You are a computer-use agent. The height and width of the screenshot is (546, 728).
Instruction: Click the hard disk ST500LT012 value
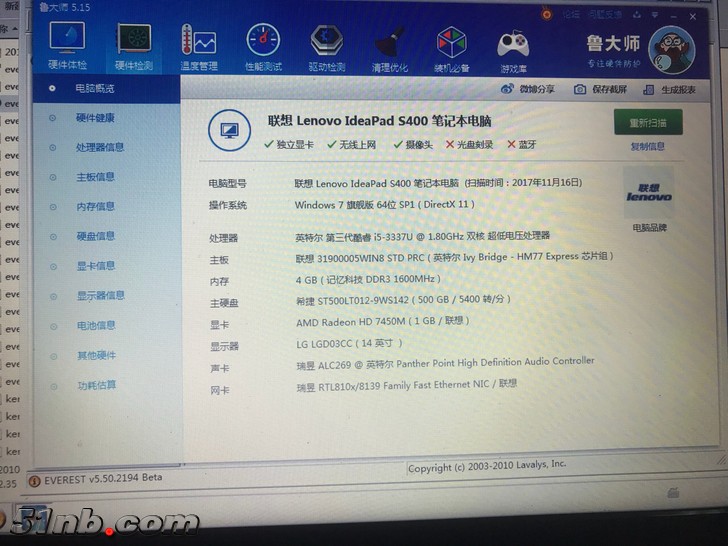tap(403, 300)
